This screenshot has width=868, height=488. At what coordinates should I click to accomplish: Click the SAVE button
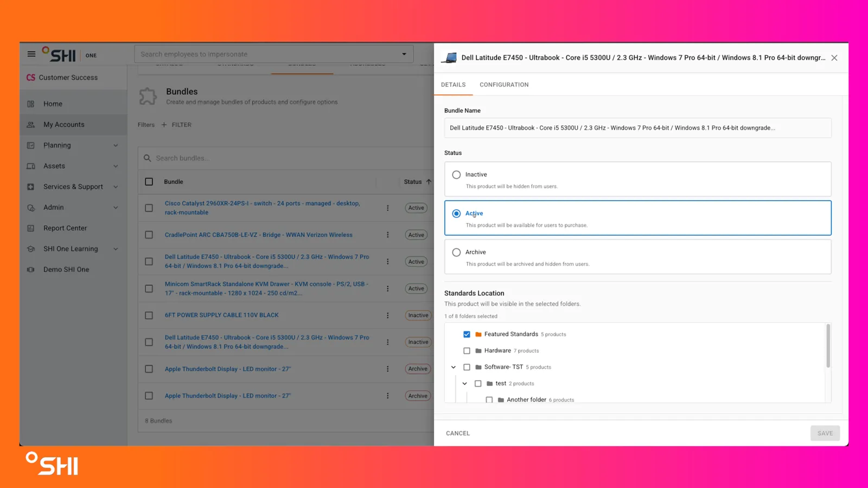pyautogui.click(x=825, y=433)
